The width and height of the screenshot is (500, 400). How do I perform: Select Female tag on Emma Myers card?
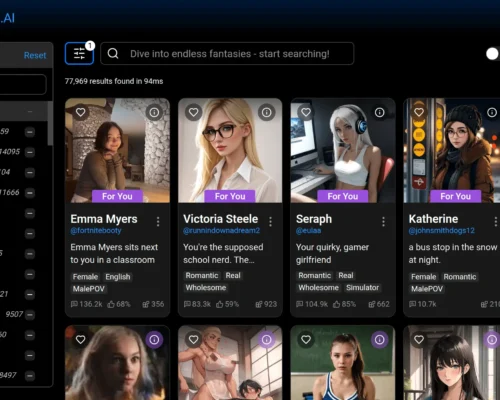[x=85, y=277]
